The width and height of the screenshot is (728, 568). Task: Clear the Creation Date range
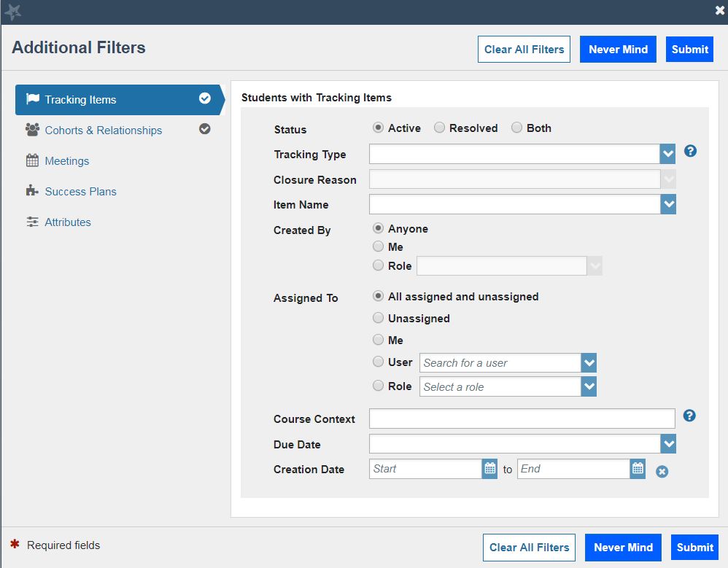click(x=662, y=472)
